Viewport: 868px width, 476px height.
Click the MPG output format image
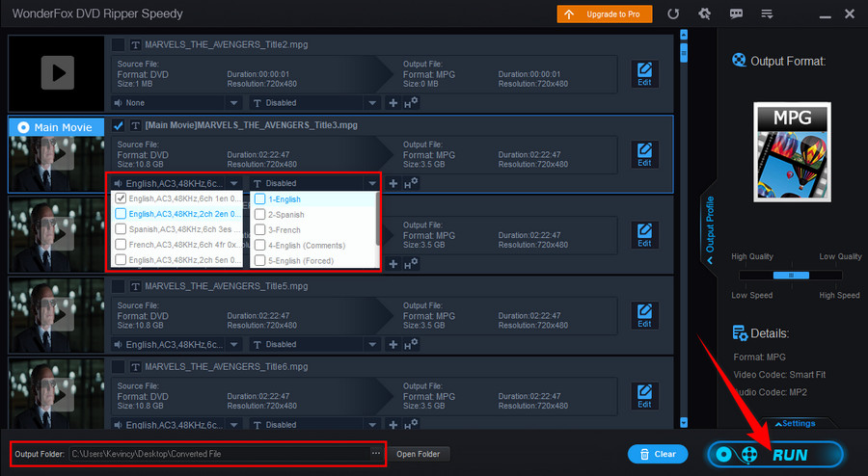(792, 152)
